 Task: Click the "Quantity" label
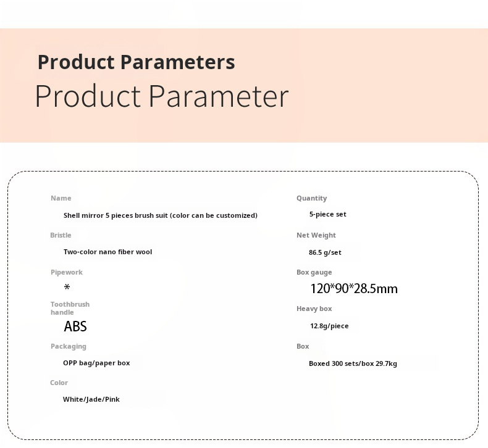[311, 198]
